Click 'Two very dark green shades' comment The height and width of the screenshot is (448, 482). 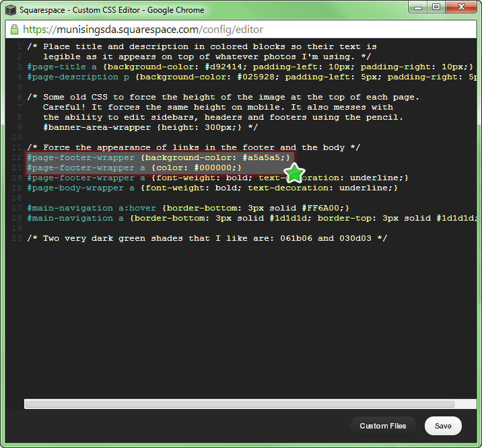[207, 238]
